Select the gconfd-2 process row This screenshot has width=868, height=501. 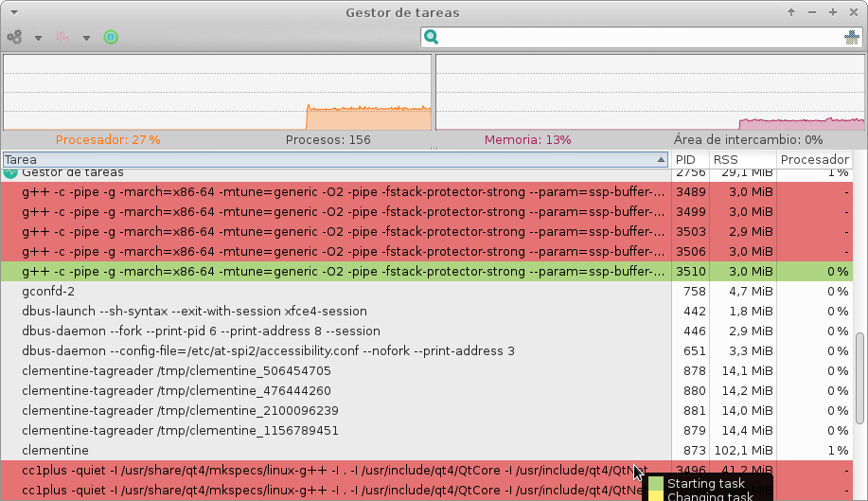tap(427, 291)
